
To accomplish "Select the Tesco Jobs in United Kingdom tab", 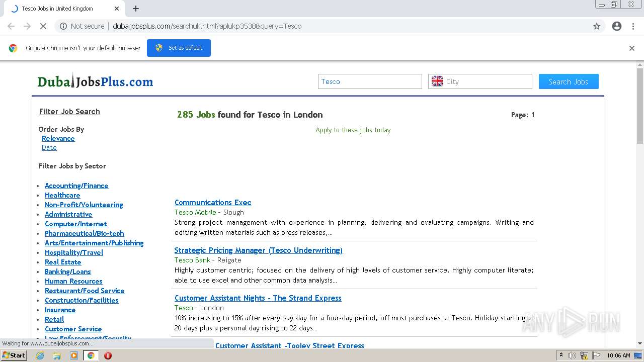I will click(64, 9).
